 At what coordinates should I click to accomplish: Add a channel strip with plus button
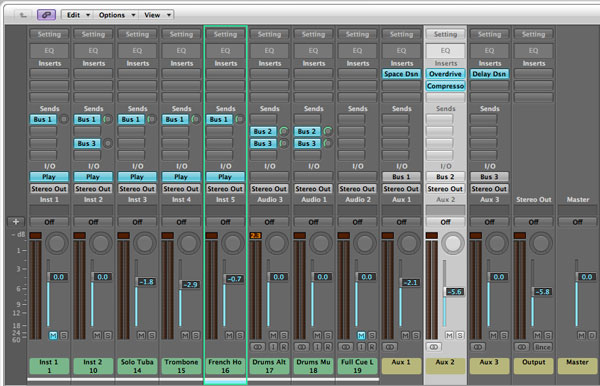[x=16, y=222]
